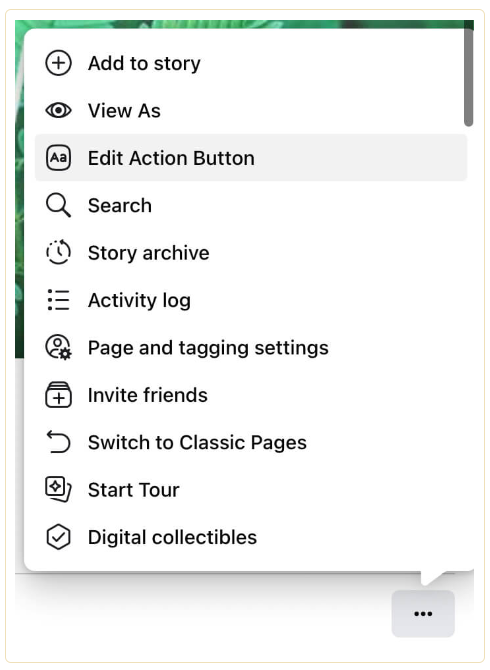The width and height of the screenshot is (490, 670).
Task: Collapse menu with the three-dots button
Action: (x=423, y=614)
